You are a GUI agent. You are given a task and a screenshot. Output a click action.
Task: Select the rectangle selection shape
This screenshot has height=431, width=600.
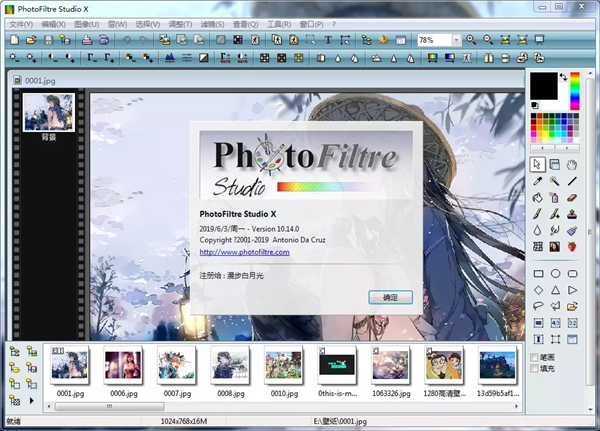(x=537, y=273)
